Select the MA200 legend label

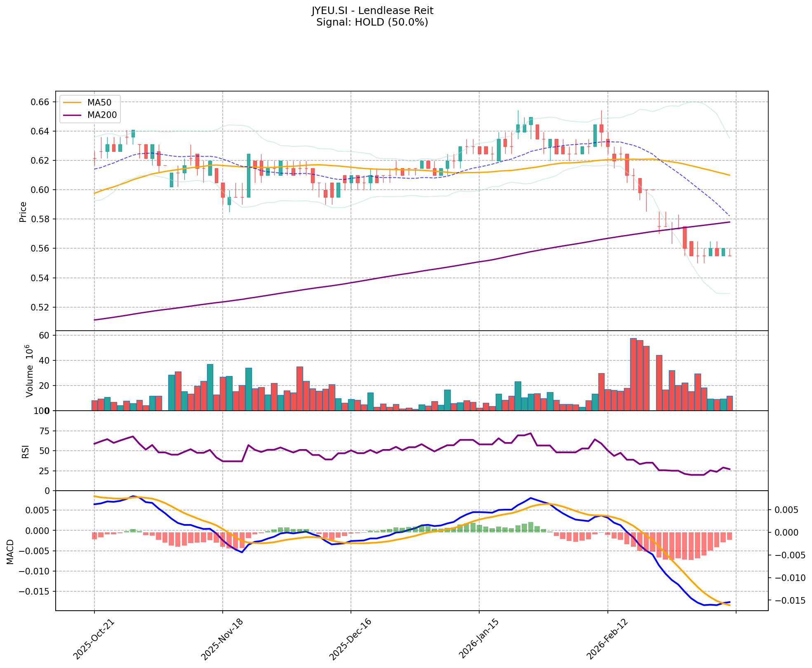point(102,115)
